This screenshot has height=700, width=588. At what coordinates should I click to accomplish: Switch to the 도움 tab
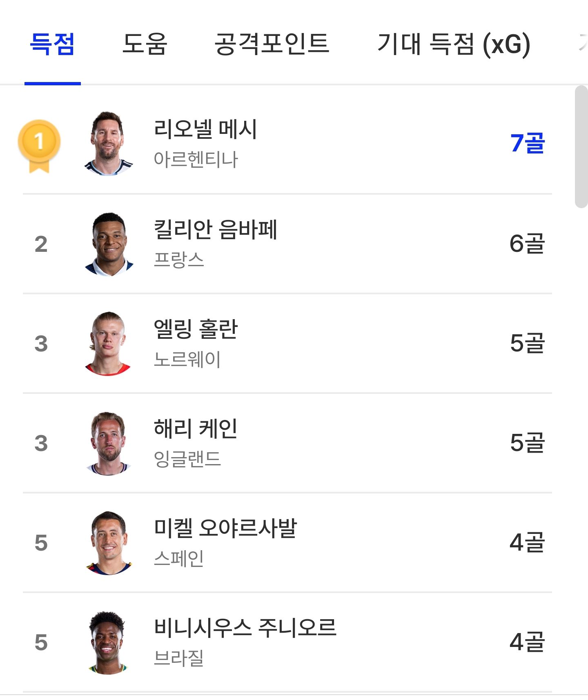(x=145, y=44)
